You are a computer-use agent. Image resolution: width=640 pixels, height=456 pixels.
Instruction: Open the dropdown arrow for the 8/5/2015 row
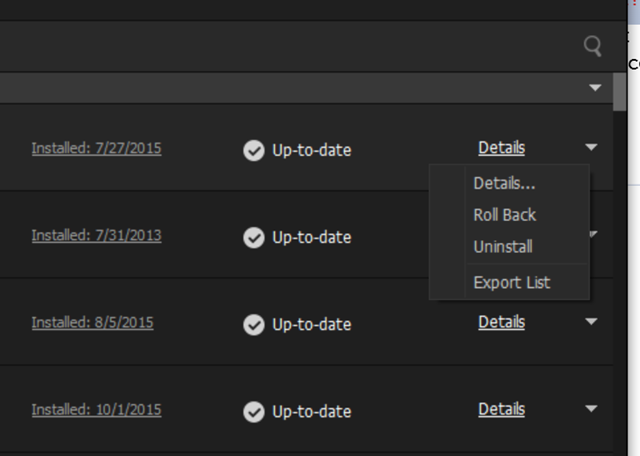tap(591, 321)
